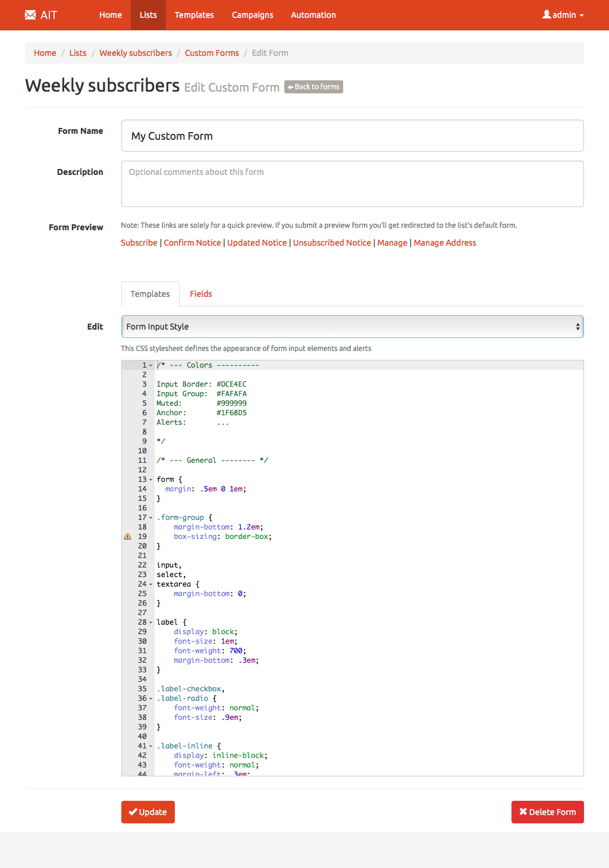Viewport: 609px width, 868px height.
Task: Click the AIT envelope logo icon
Action: 30,15
